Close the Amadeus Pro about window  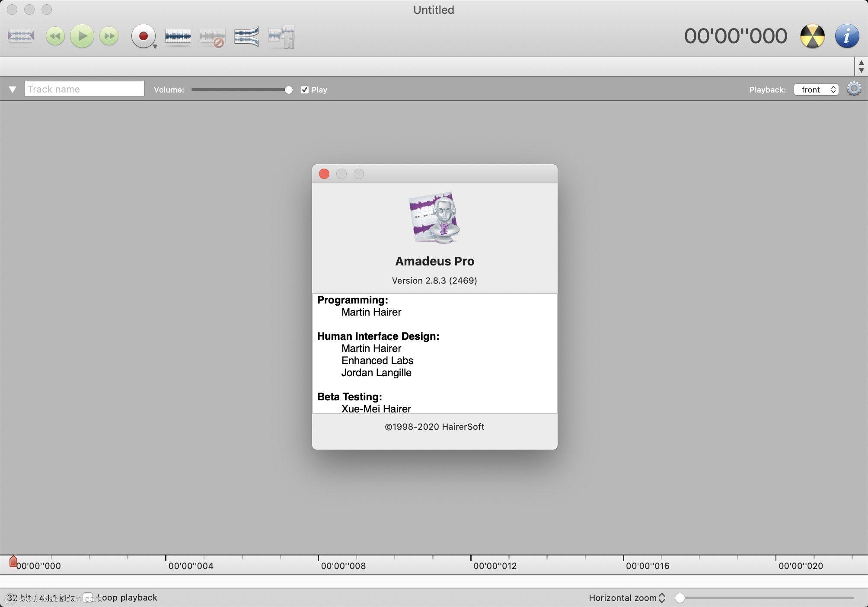(324, 174)
